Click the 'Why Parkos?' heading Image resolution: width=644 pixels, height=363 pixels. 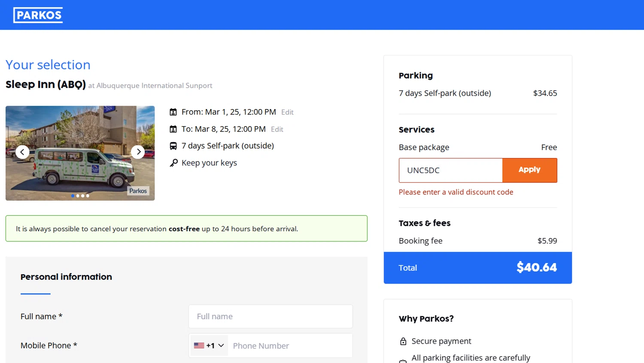click(426, 319)
